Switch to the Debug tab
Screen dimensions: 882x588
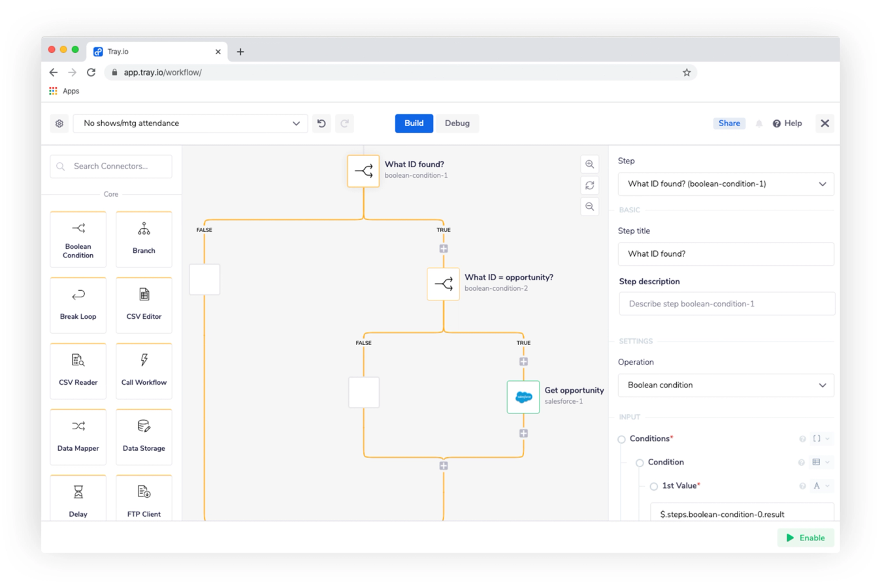click(457, 123)
